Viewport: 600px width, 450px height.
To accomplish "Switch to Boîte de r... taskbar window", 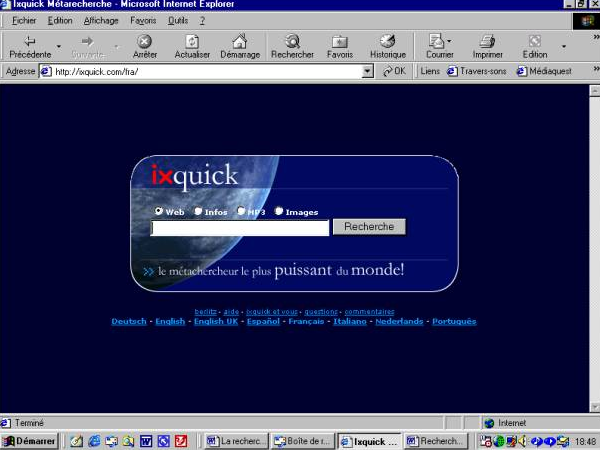I will tap(302, 441).
